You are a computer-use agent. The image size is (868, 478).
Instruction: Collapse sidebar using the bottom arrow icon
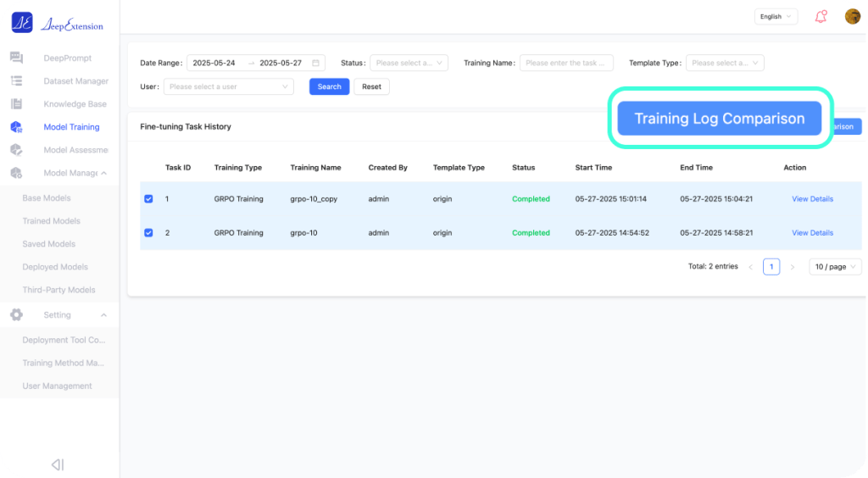57,464
